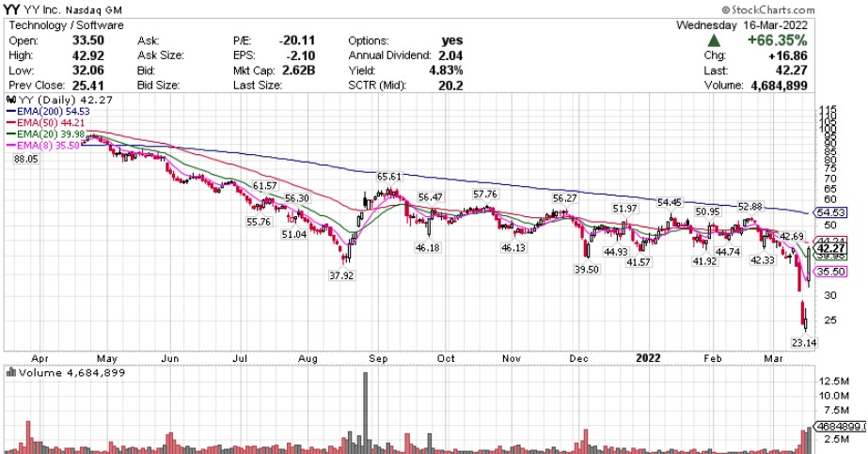Click the Sep month label on time axis

tap(378, 358)
